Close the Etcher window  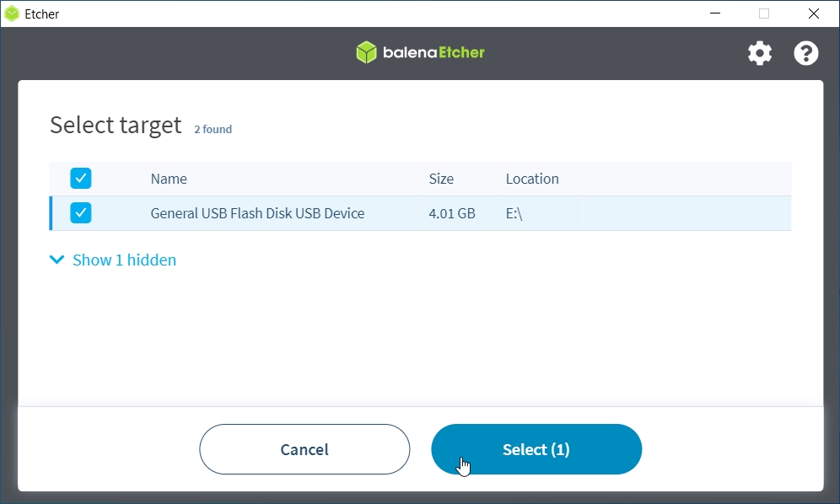click(813, 13)
